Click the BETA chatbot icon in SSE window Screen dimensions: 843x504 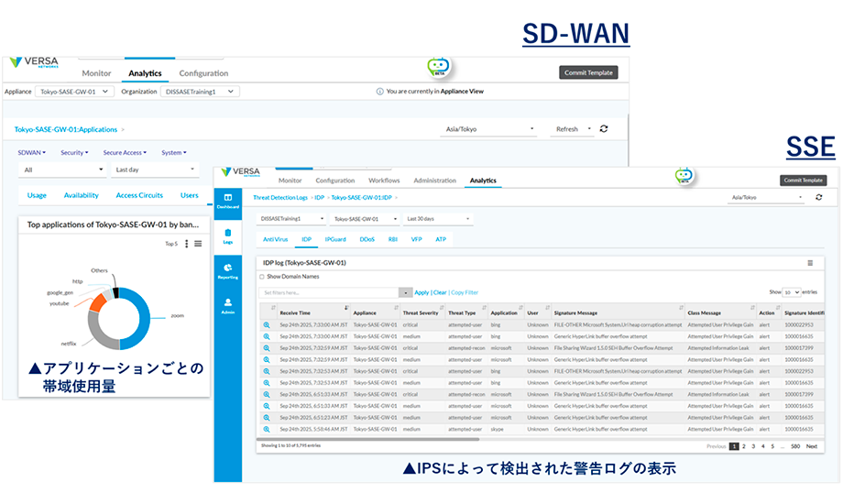[684, 176]
